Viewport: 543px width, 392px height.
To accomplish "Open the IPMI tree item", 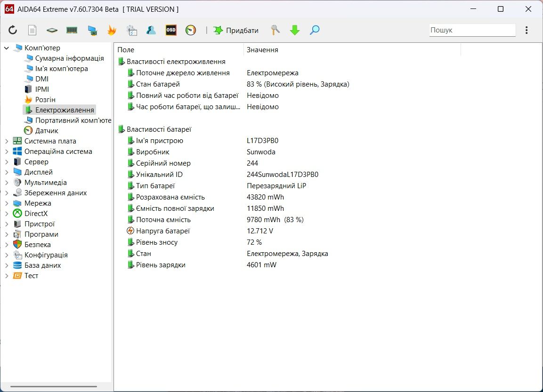I will coord(42,89).
